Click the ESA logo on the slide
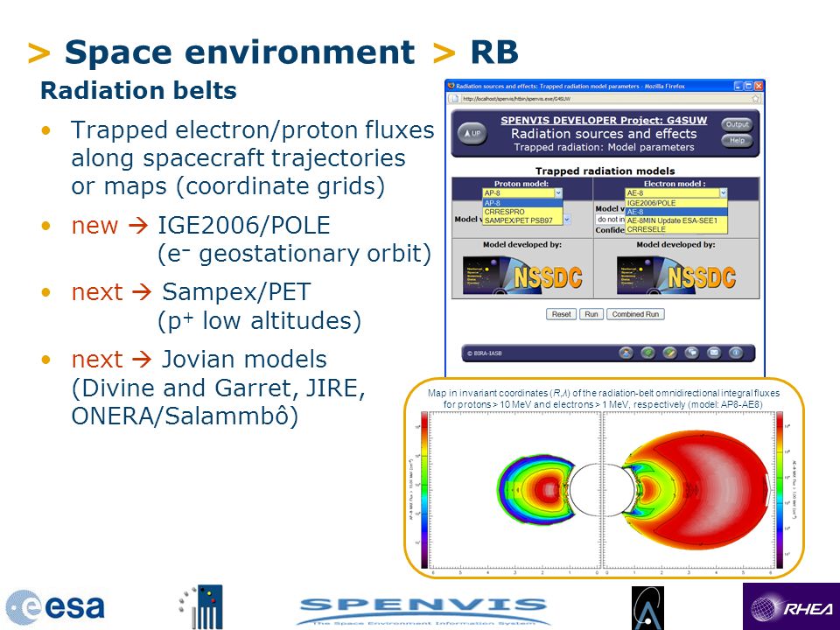Viewport: 840px width, 630px height. point(55,607)
